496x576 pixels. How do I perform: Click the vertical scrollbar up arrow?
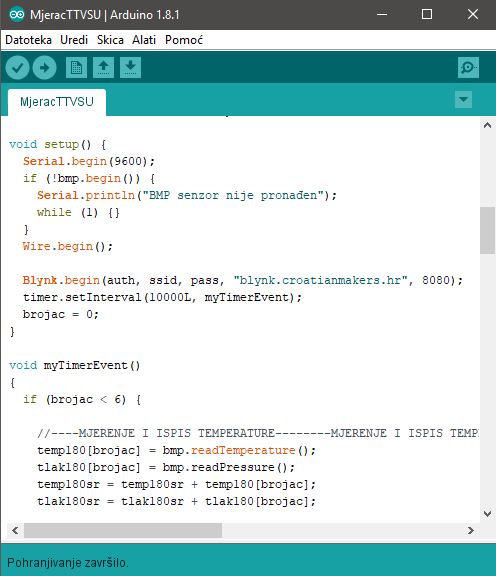(488, 126)
